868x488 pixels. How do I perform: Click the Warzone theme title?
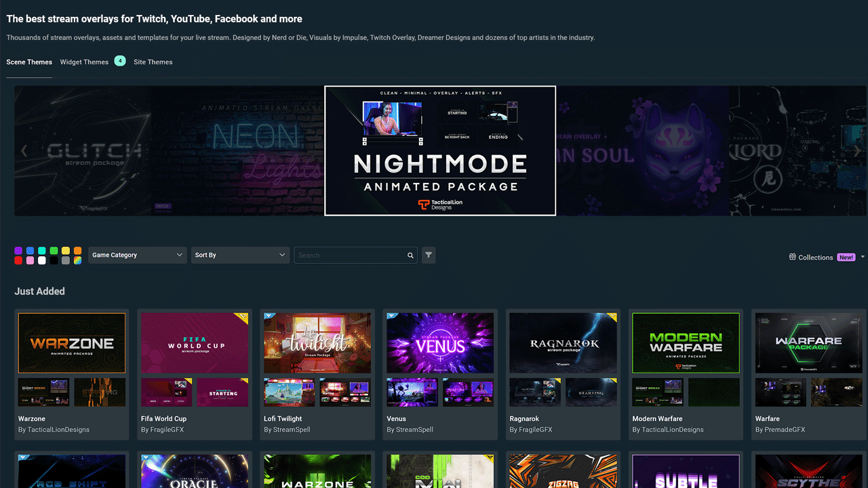coord(32,419)
